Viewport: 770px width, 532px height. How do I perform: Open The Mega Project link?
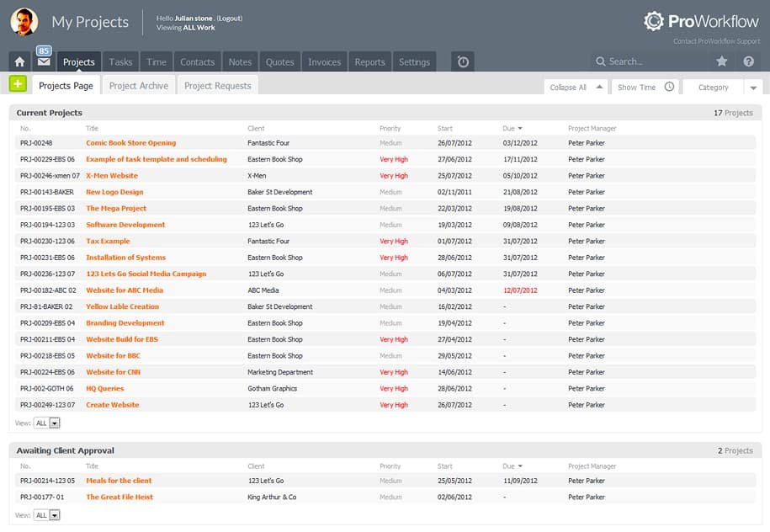pyautogui.click(x=116, y=208)
